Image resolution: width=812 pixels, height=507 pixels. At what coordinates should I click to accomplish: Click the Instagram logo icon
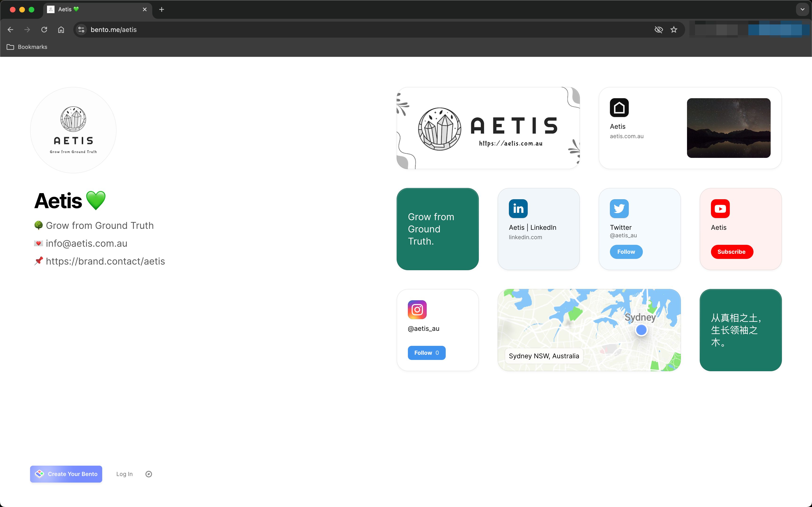point(417,309)
